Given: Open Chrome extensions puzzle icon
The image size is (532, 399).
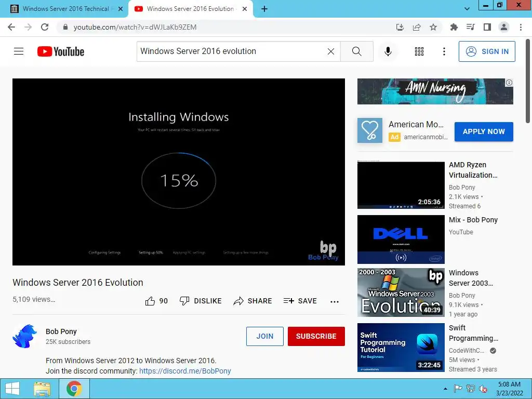Looking at the screenshot, I should coord(454,27).
